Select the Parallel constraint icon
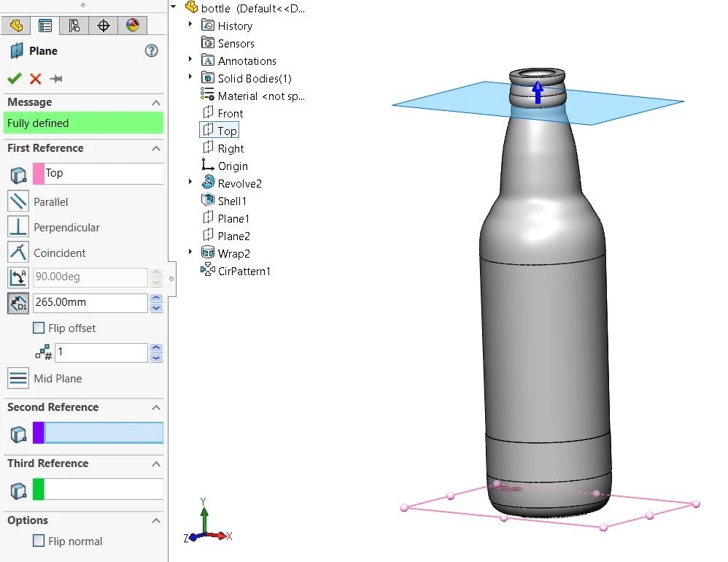 point(18,201)
